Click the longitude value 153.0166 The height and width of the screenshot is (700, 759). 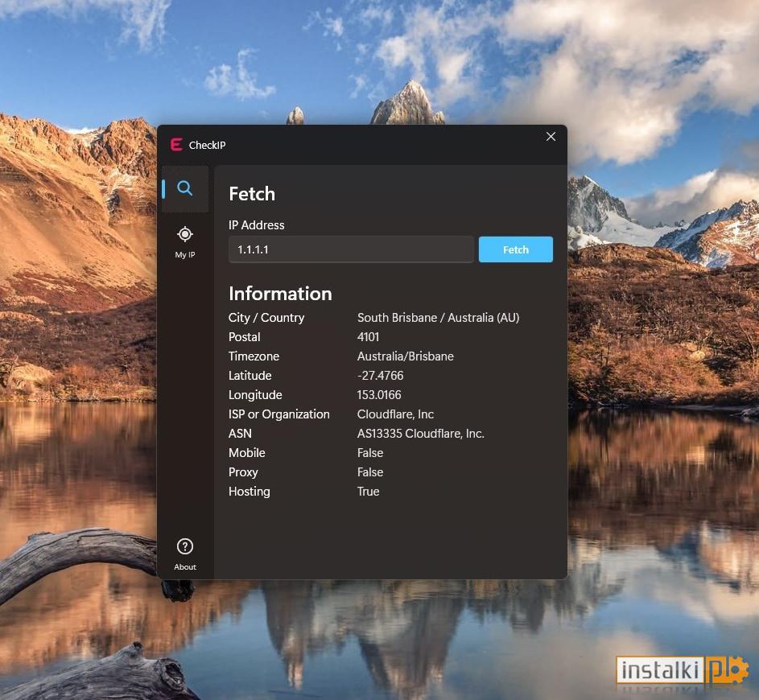(379, 395)
